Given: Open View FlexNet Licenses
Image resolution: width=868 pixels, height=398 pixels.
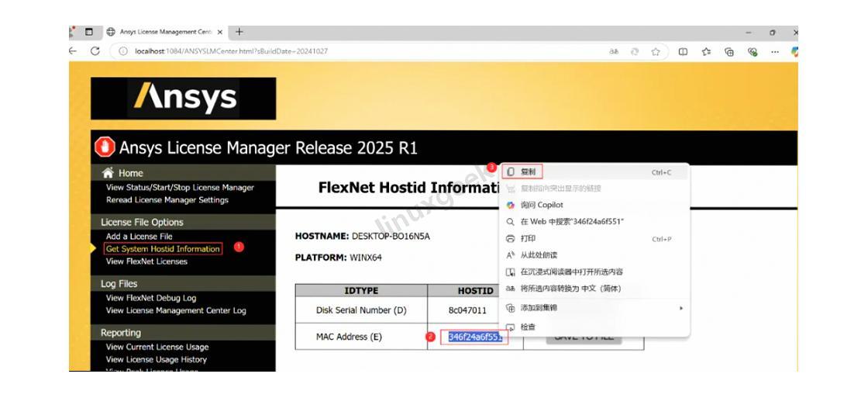Looking at the screenshot, I should [146, 261].
